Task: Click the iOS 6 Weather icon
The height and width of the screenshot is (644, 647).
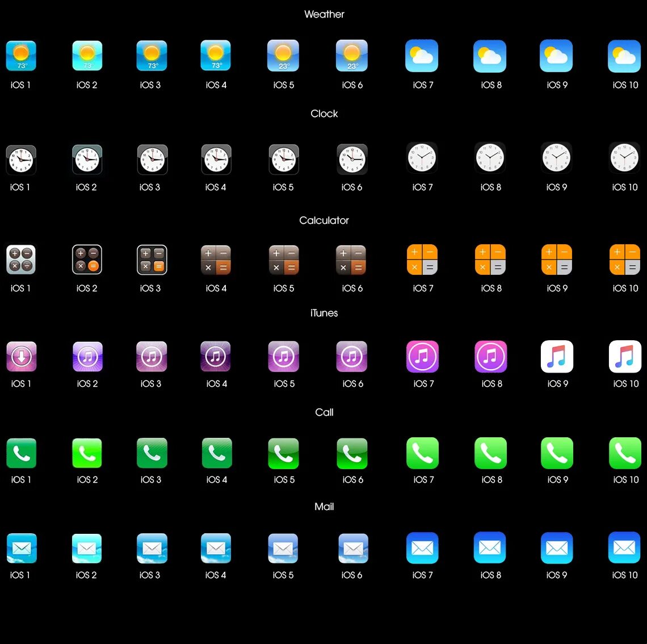Action: tap(352, 56)
